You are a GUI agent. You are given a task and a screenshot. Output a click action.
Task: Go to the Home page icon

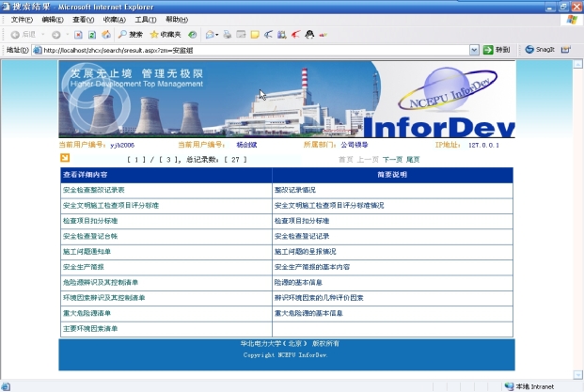tap(105, 34)
